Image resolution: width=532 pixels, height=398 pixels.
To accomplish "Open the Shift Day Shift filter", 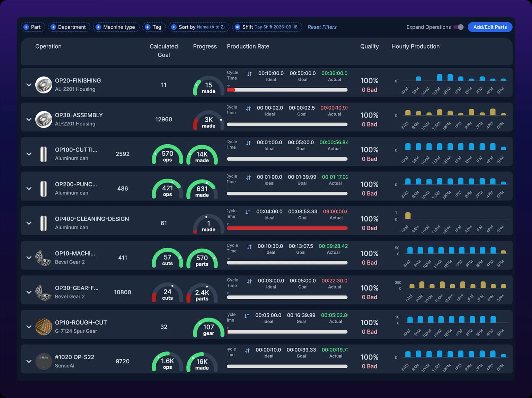I will (267, 27).
